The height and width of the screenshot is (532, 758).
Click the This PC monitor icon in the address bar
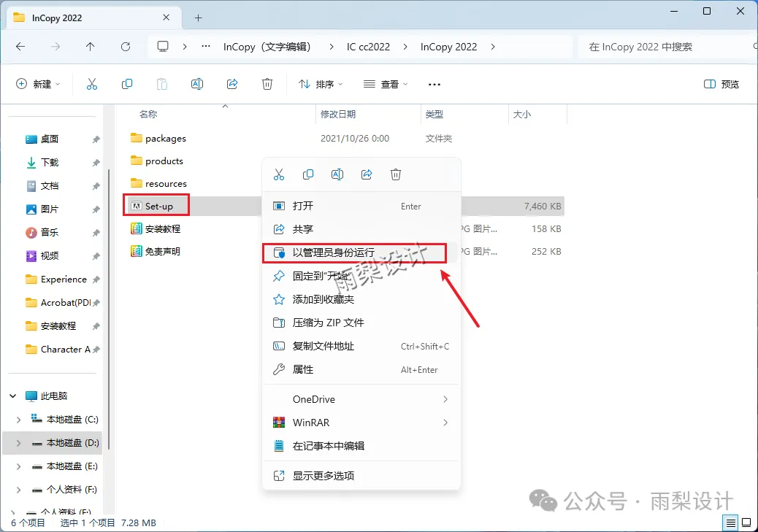[x=163, y=47]
